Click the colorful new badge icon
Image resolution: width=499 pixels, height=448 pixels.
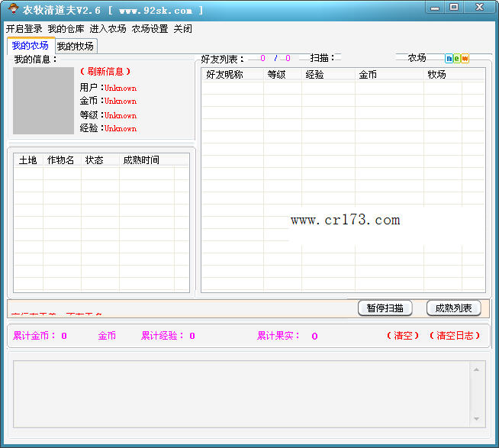[457, 58]
